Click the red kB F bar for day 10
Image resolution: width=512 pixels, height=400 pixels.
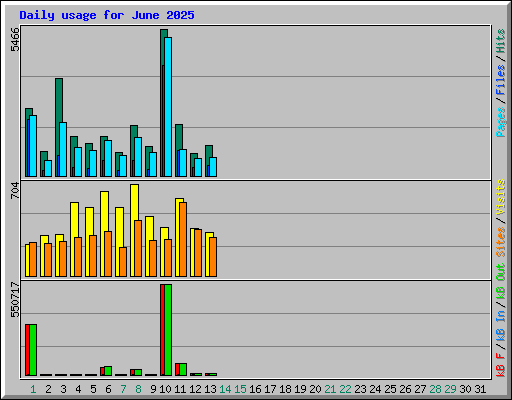[162, 330]
